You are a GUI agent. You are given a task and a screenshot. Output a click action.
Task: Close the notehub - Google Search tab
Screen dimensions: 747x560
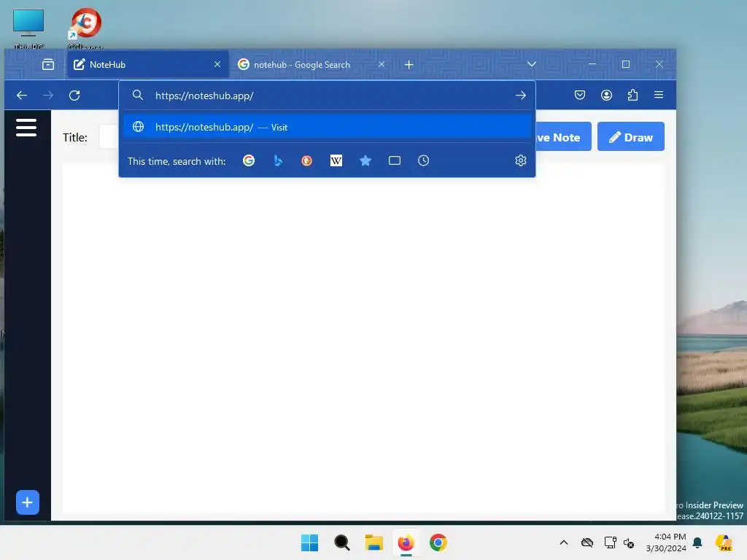pyautogui.click(x=381, y=64)
